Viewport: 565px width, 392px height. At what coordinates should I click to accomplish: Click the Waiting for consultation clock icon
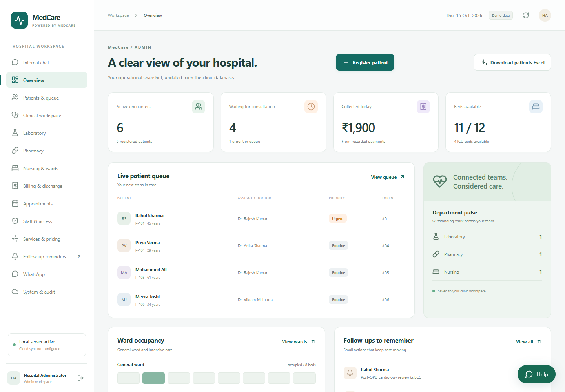[x=311, y=107]
